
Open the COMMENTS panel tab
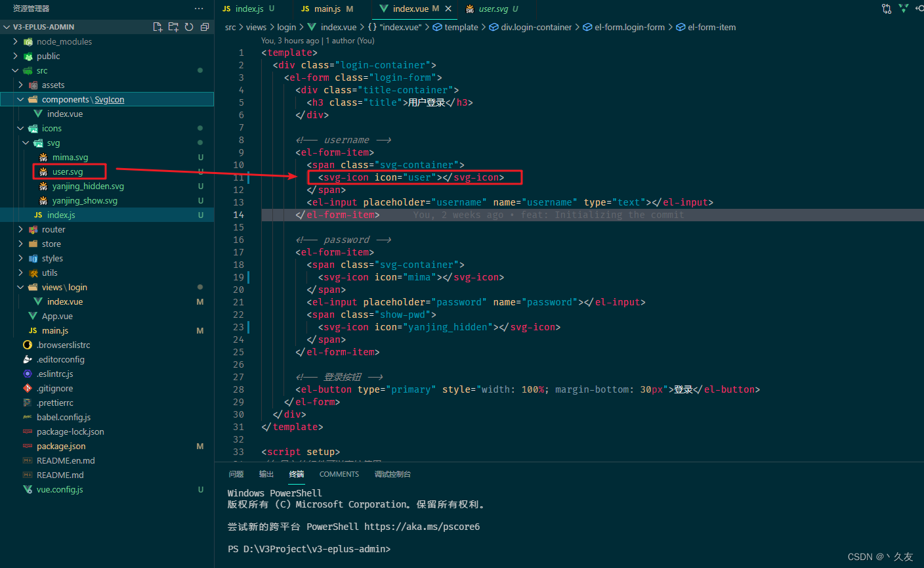(x=339, y=474)
